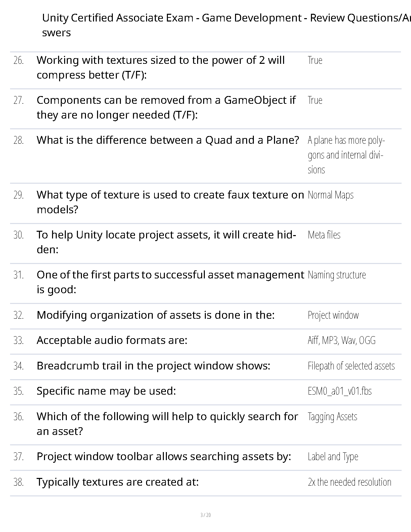Select the "Label and Type" answer
The width and height of the screenshot is (411, 532).
[333, 456]
